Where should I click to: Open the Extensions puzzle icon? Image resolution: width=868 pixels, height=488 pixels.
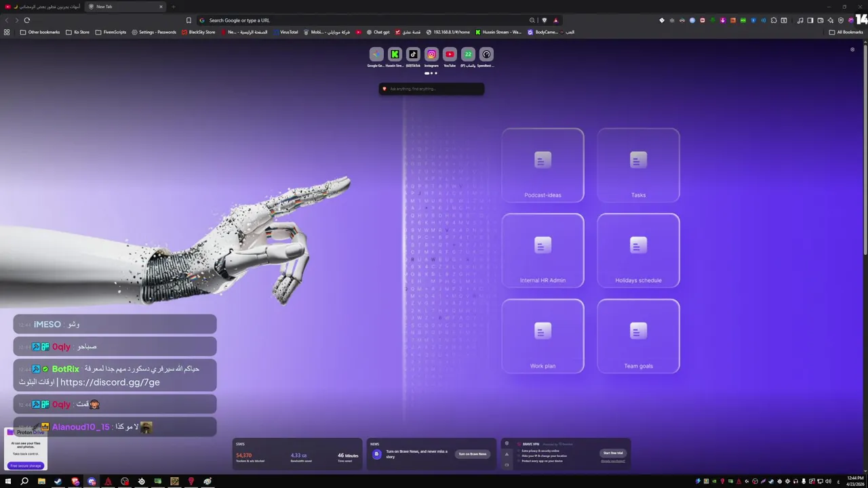(x=774, y=20)
